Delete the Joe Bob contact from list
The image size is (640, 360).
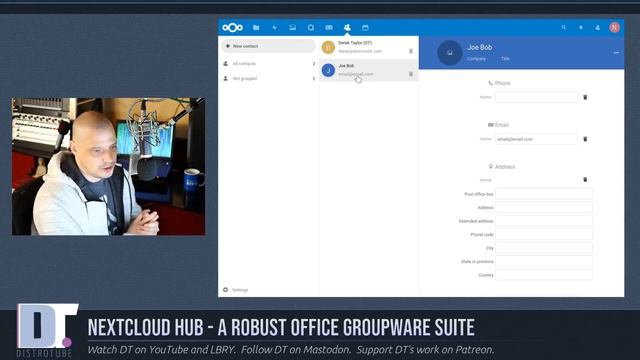click(x=411, y=74)
